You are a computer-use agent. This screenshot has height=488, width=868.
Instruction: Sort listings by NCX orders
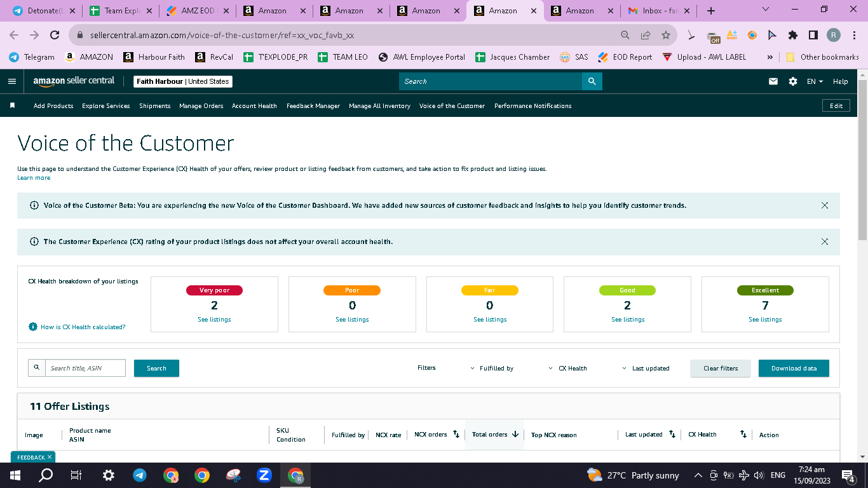[456, 434]
